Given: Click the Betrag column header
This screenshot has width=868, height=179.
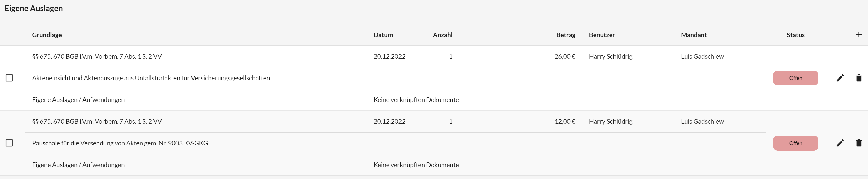Looking at the screenshot, I should 565,35.
